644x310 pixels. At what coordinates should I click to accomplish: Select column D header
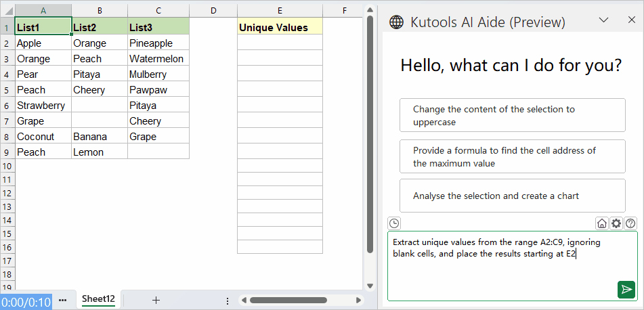click(x=213, y=10)
